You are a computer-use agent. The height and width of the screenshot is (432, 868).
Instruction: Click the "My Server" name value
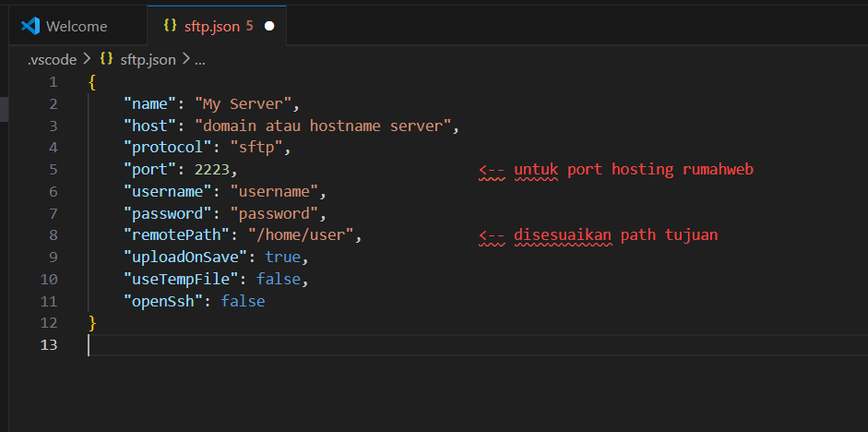[x=243, y=103]
